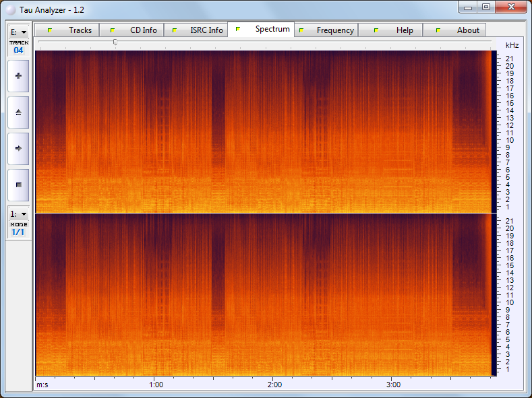Screen dimensions: 532x398
Task: Click the yellow marker on Tracks tab
Action: tap(49, 30)
